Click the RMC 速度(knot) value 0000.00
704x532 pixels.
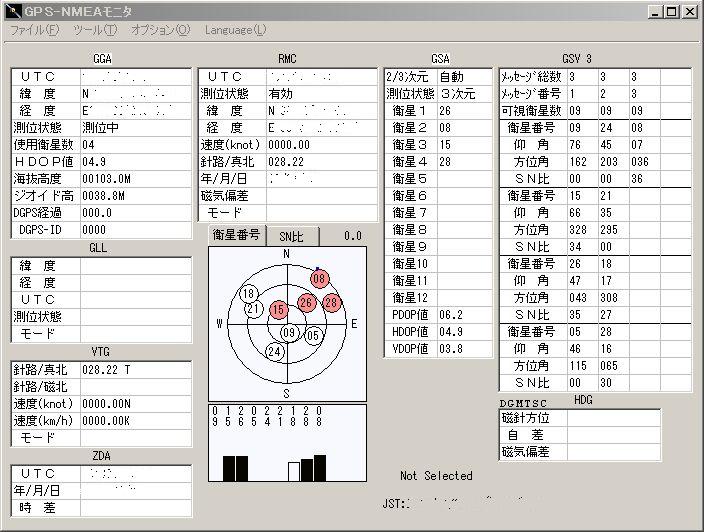pyautogui.click(x=289, y=145)
